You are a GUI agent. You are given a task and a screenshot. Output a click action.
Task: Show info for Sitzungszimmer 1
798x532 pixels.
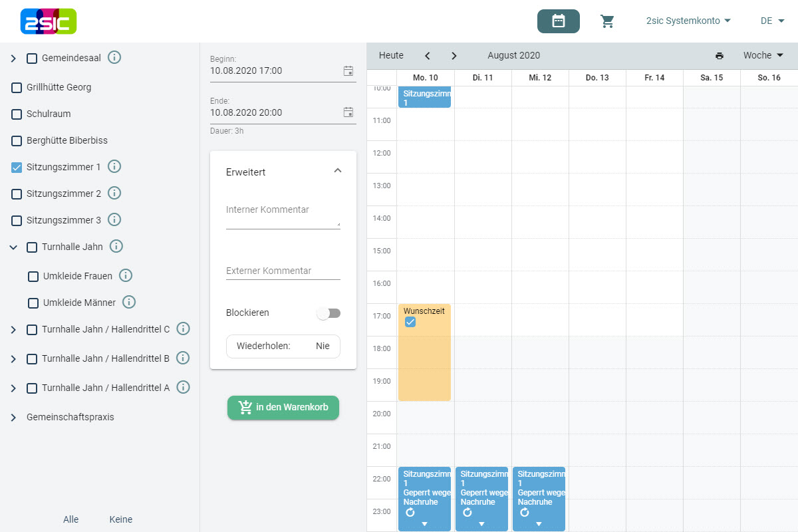[x=114, y=166]
